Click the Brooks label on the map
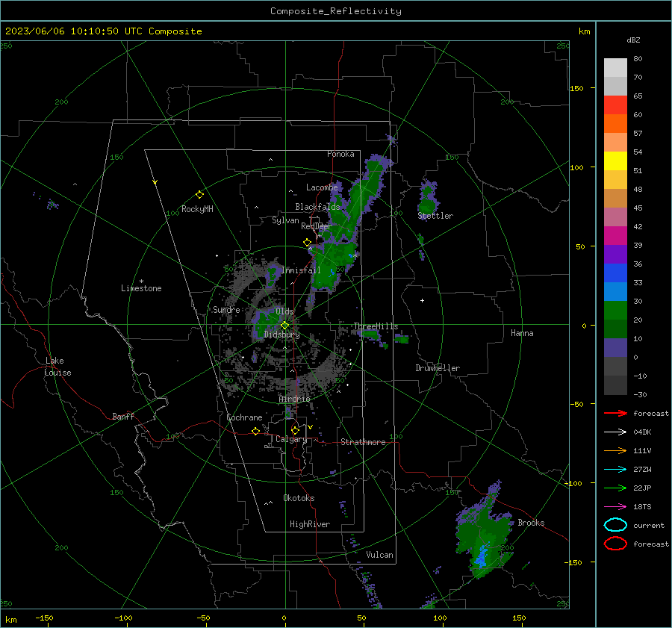The width and height of the screenshot is (672, 628). point(531,523)
